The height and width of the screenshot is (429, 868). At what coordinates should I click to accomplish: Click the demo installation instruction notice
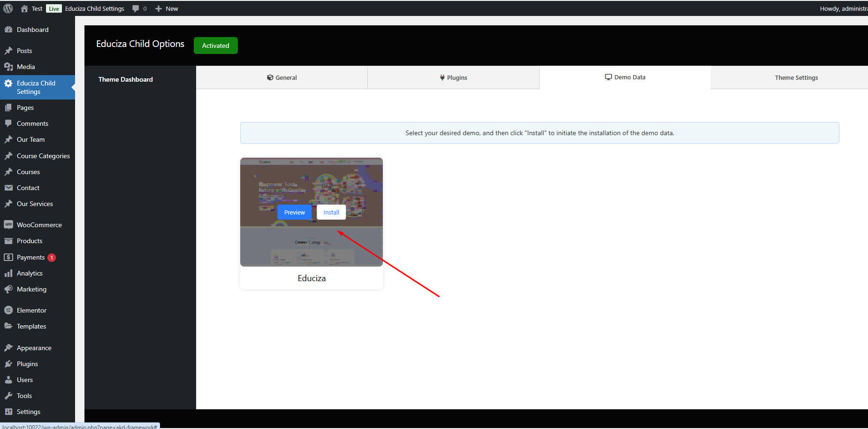click(540, 133)
